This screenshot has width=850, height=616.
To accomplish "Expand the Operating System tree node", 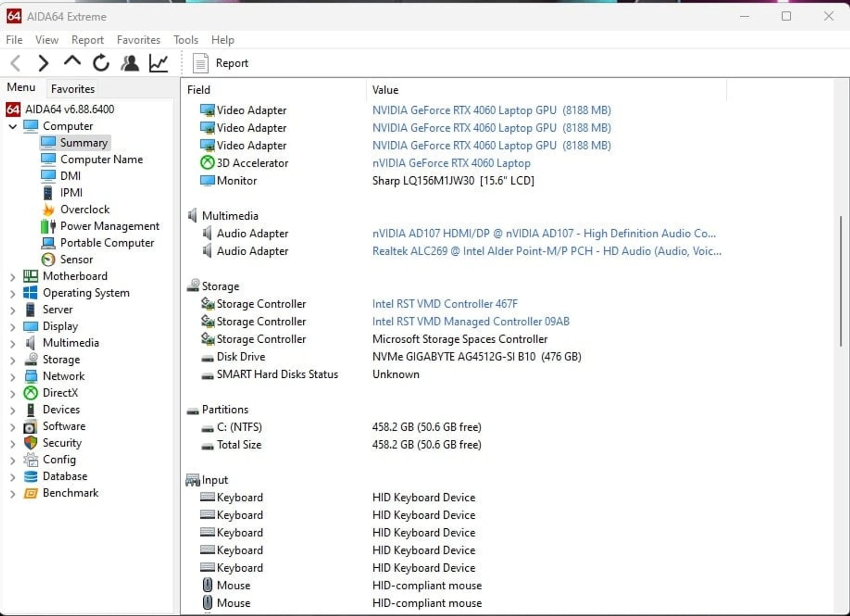I will click(x=12, y=294).
